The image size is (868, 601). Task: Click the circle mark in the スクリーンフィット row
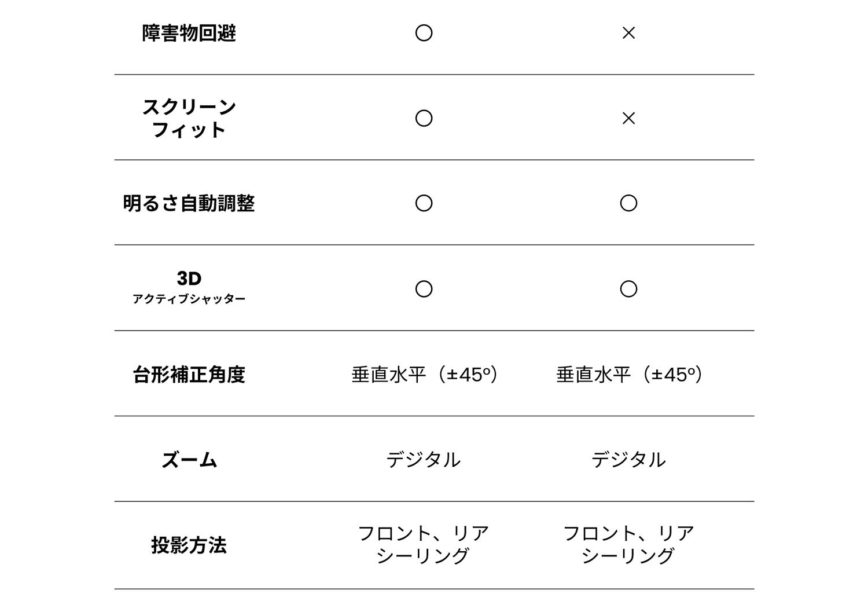coord(424,118)
